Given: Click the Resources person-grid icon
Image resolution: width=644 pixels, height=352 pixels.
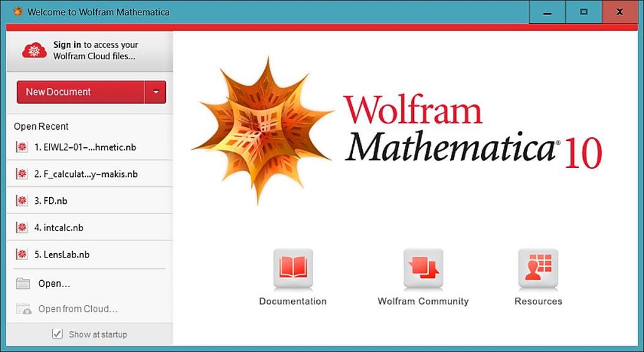Looking at the screenshot, I should pos(538,268).
